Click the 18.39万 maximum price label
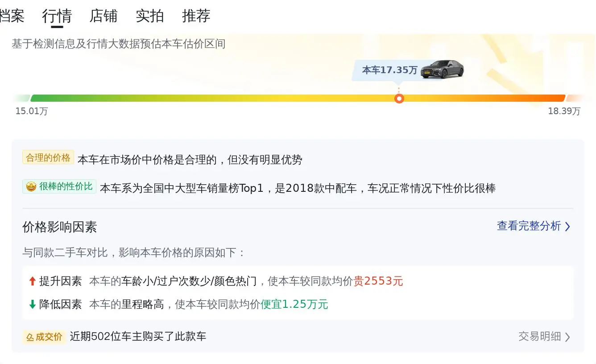This screenshot has height=364, width=596. (x=564, y=112)
